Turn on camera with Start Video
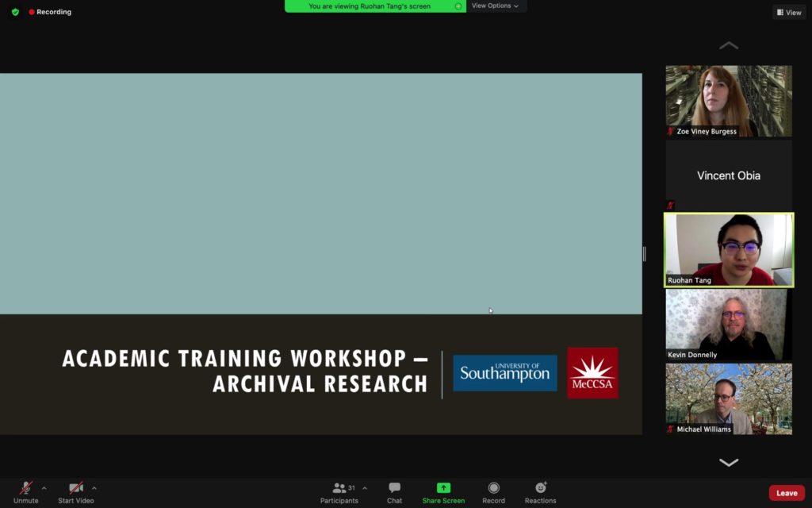Image resolution: width=812 pixels, height=508 pixels. click(x=76, y=488)
